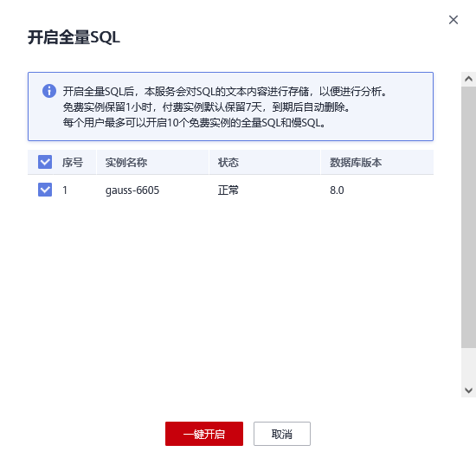
Task: Select the gauss-6605 instance name
Action: [132, 190]
